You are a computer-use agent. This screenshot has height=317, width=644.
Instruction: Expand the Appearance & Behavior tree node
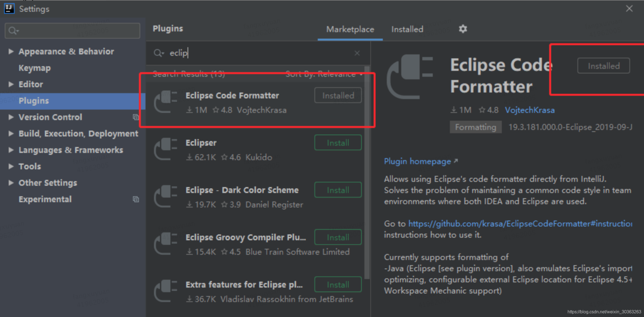[11, 51]
